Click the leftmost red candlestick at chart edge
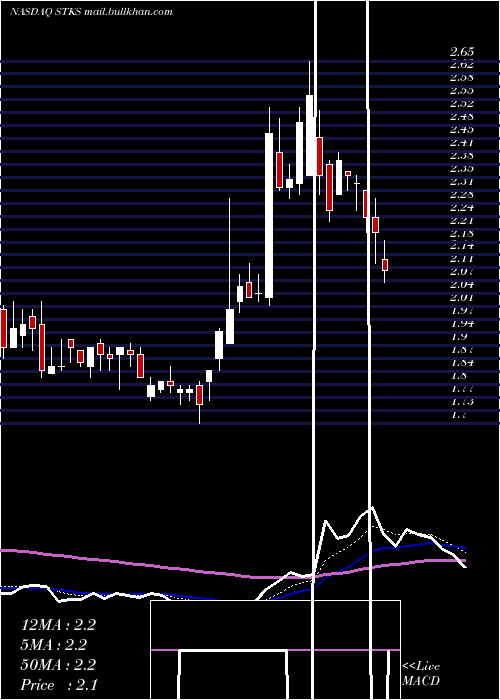 tap(3, 328)
